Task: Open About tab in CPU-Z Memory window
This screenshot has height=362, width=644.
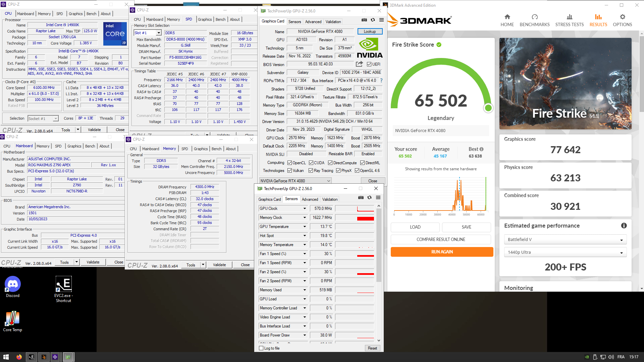Action: coord(231,149)
